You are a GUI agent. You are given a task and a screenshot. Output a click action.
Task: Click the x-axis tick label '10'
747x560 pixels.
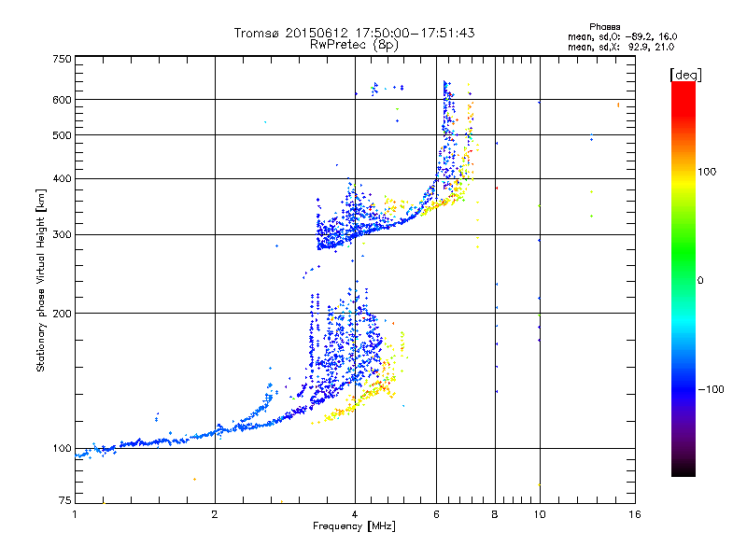[x=540, y=514]
